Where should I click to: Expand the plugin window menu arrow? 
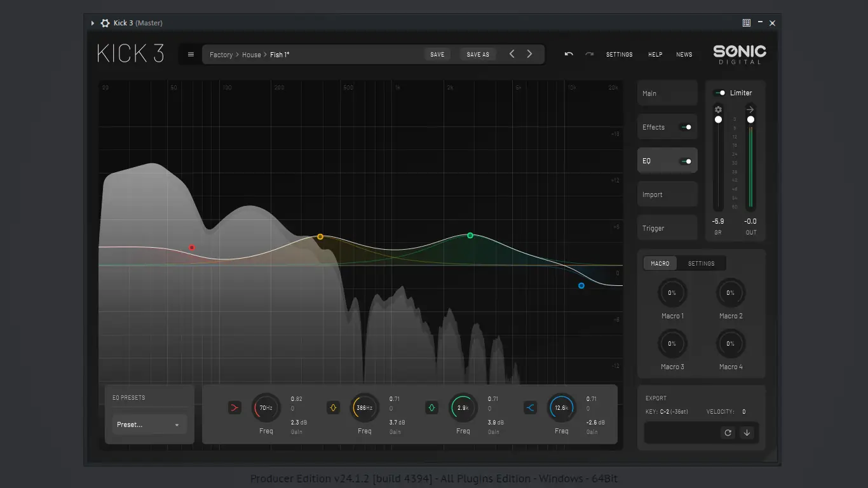[93, 23]
